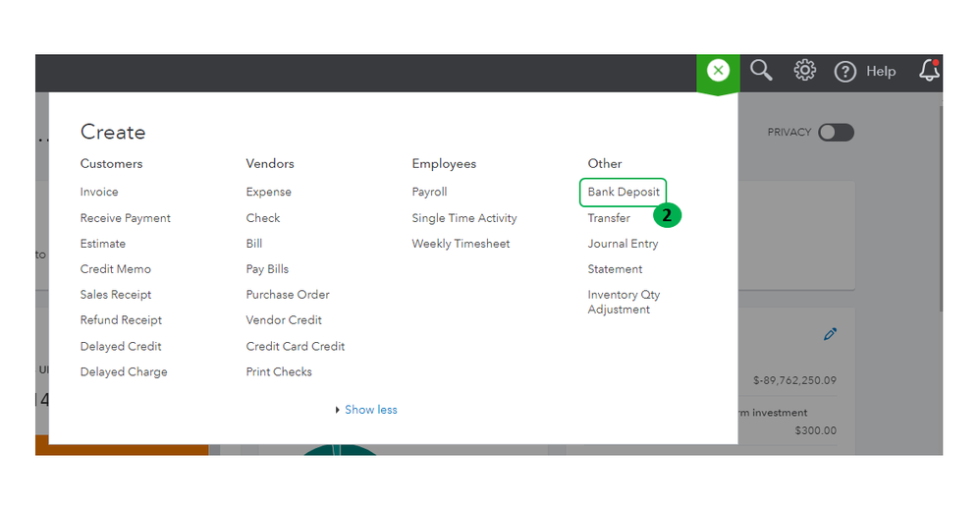Screen dimensions: 980x509
Task: Open search with magnifying glass icon
Action: [761, 71]
